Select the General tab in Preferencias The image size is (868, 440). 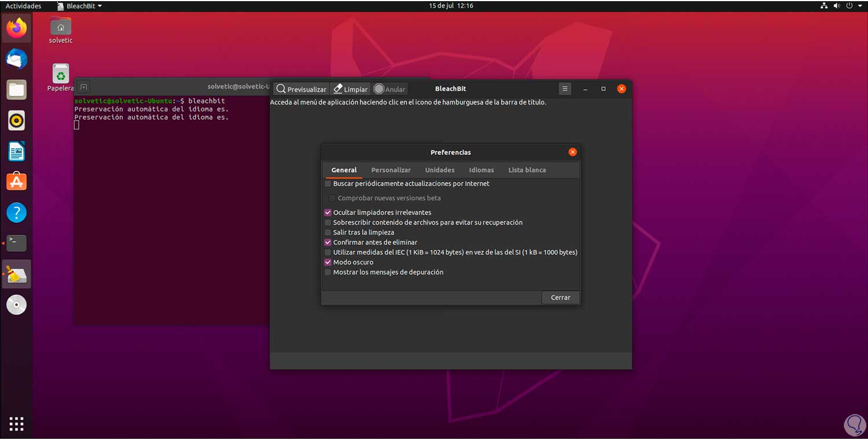point(344,170)
